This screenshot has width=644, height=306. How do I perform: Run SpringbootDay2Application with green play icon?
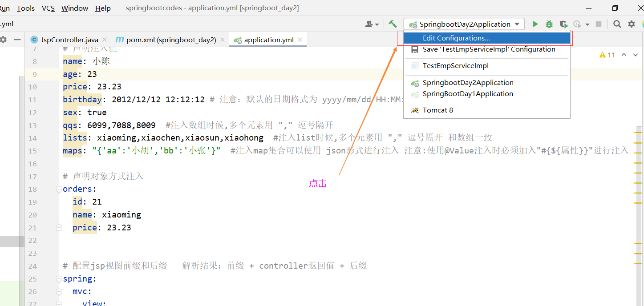(x=535, y=24)
